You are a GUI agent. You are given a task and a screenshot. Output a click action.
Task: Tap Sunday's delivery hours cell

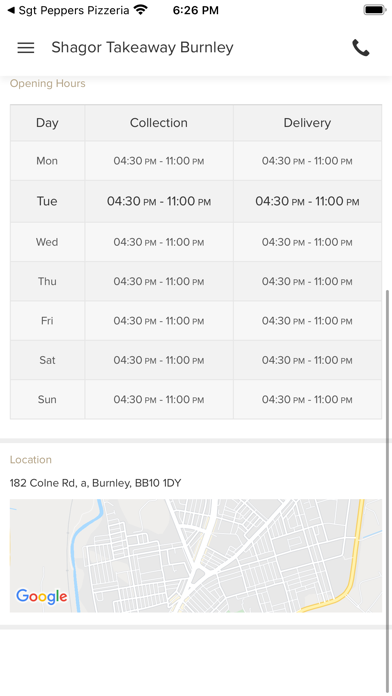307,399
